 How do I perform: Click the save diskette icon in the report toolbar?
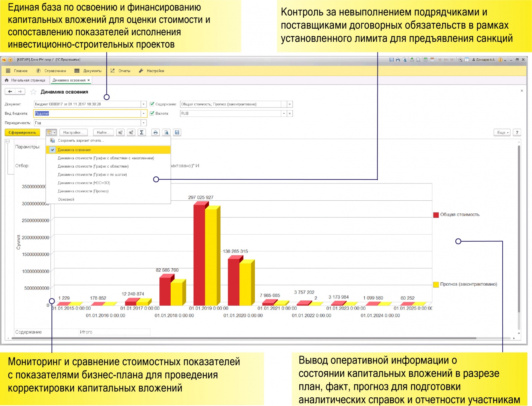177,132
